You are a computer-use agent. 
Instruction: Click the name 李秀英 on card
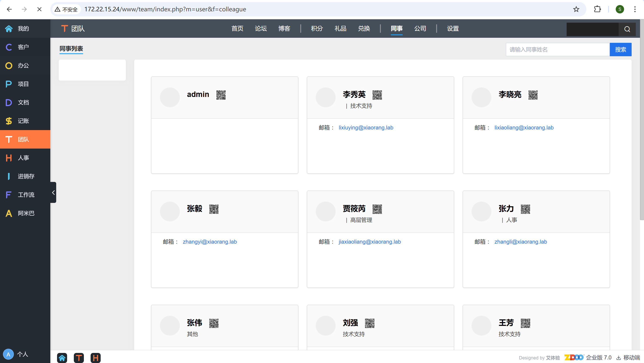pos(354,95)
